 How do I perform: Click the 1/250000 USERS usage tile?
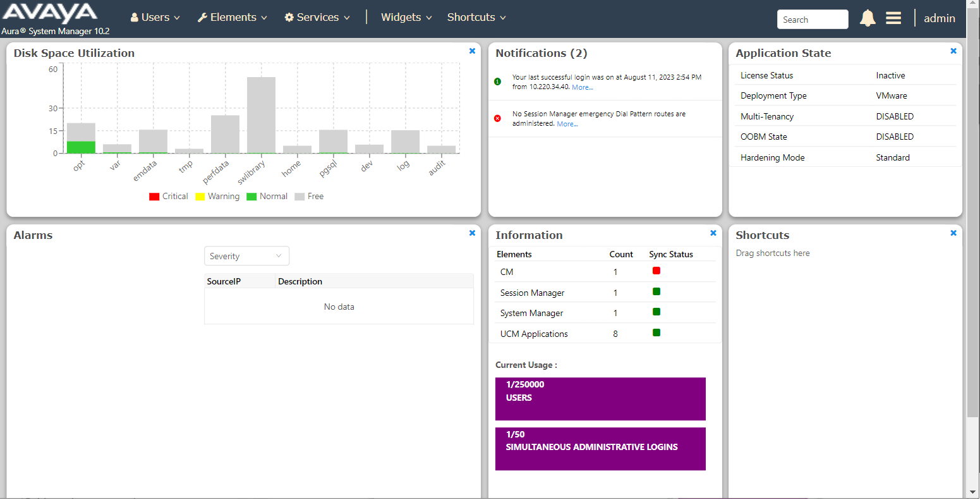point(600,399)
